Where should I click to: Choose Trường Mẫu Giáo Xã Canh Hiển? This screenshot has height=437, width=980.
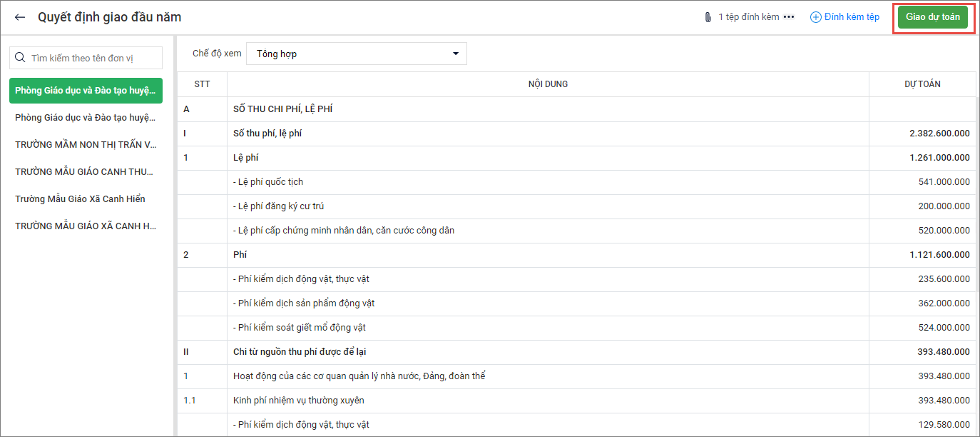click(80, 199)
